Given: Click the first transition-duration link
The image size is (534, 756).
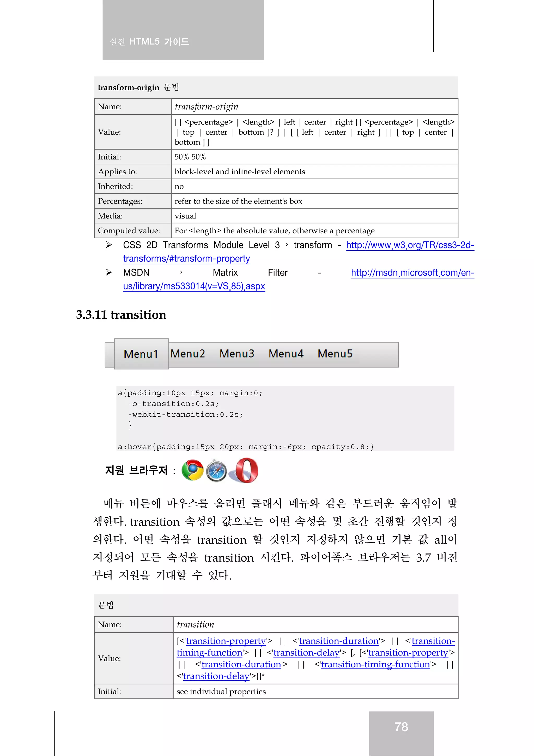Looking at the screenshot, I should point(338,641).
